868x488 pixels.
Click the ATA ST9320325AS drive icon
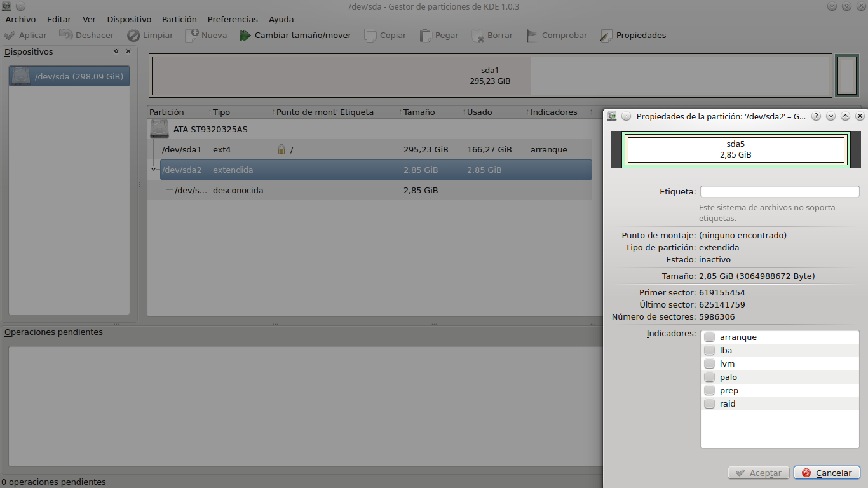[x=159, y=129]
